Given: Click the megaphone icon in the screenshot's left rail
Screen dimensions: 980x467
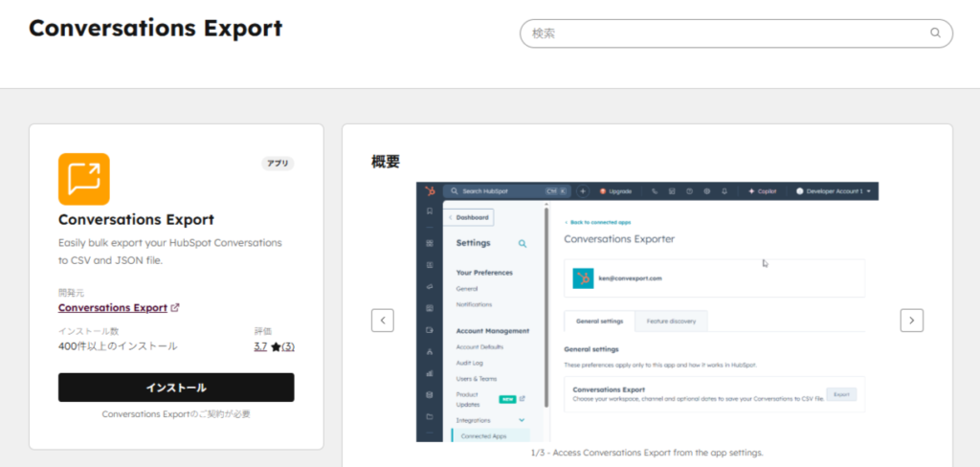Looking at the screenshot, I should pos(430,286).
